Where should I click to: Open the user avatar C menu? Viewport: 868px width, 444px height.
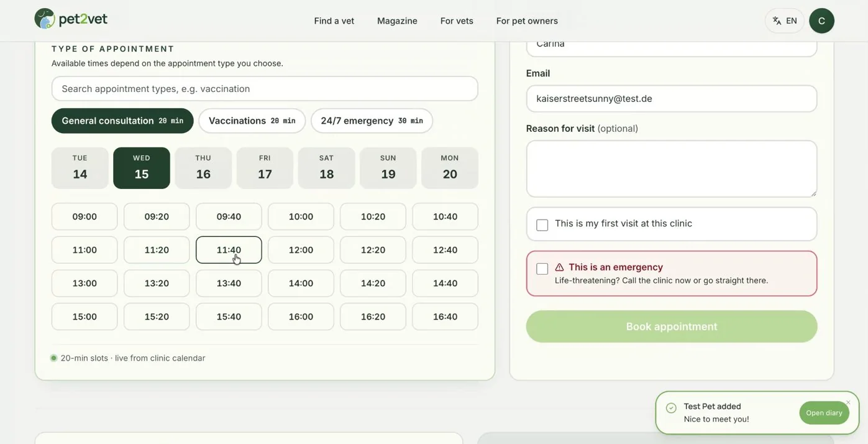[x=821, y=21]
